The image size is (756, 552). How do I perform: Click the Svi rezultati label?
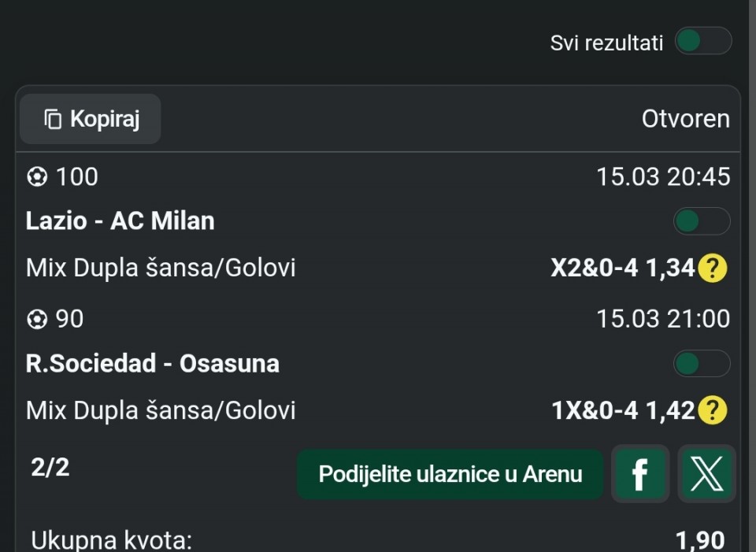(606, 43)
